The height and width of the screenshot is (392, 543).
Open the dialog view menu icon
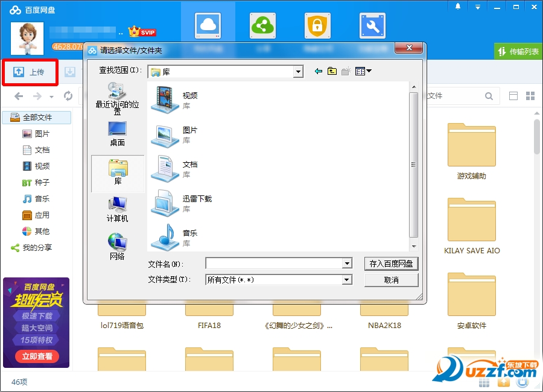click(x=363, y=71)
